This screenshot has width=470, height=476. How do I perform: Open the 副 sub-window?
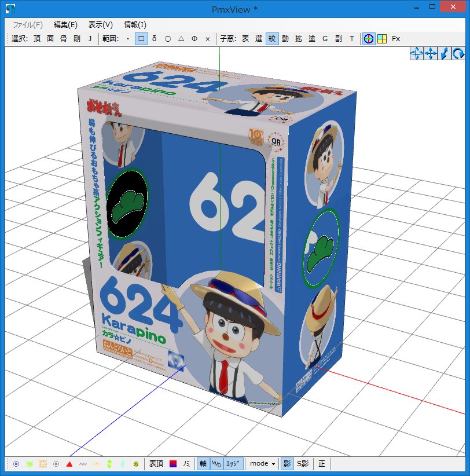[339, 39]
